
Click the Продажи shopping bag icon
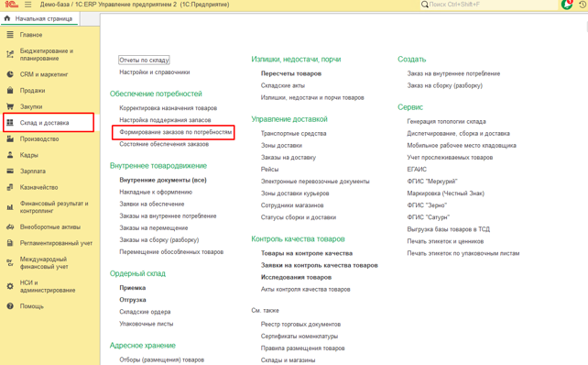click(x=10, y=91)
